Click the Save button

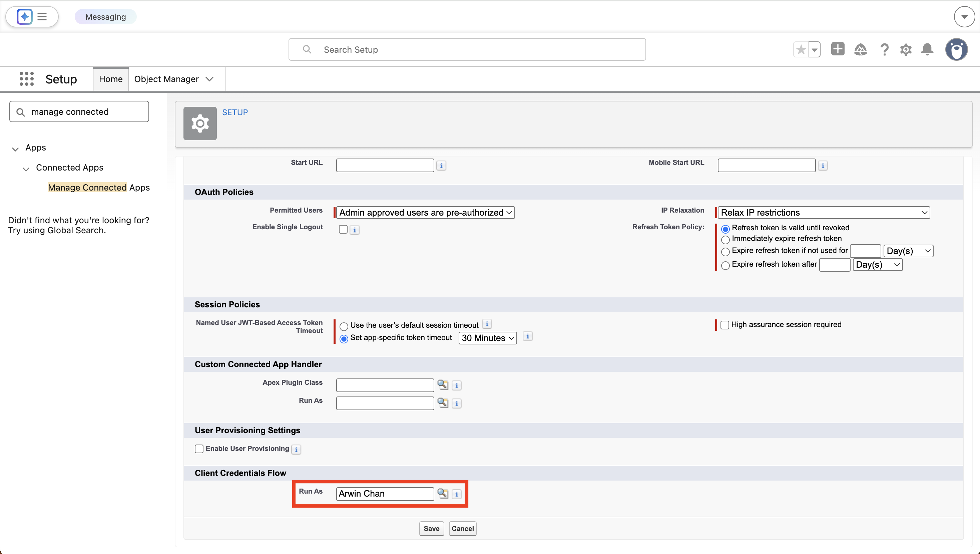coord(431,528)
